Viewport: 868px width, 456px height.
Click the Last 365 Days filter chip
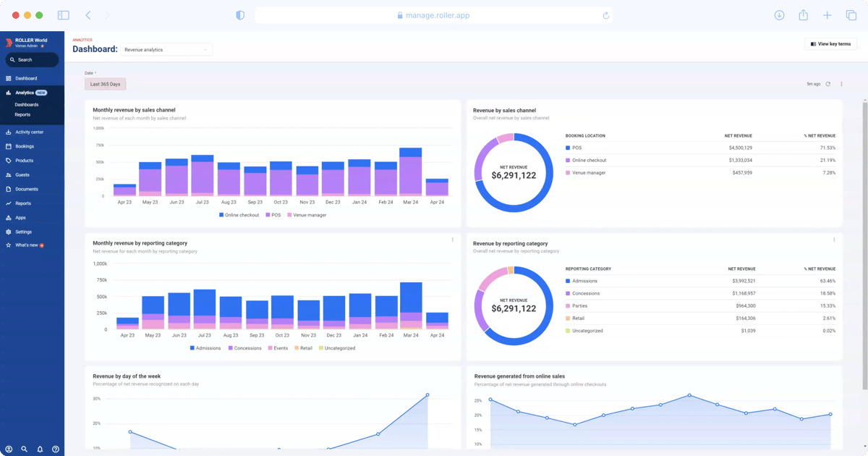point(104,84)
